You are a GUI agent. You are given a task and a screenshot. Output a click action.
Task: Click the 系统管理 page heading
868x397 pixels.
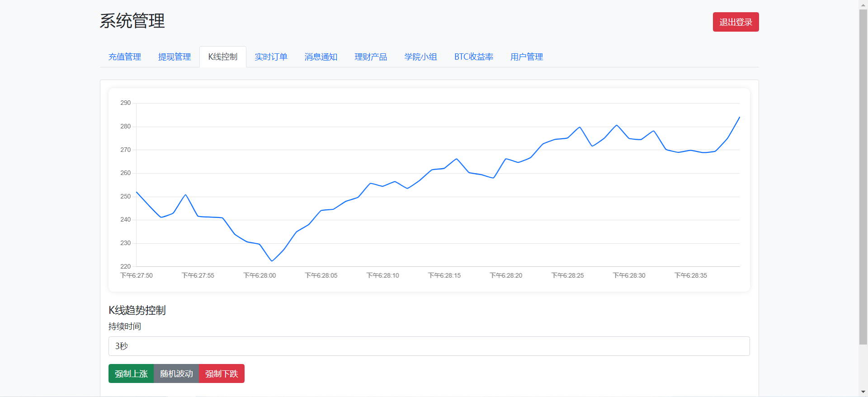pos(132,21)
